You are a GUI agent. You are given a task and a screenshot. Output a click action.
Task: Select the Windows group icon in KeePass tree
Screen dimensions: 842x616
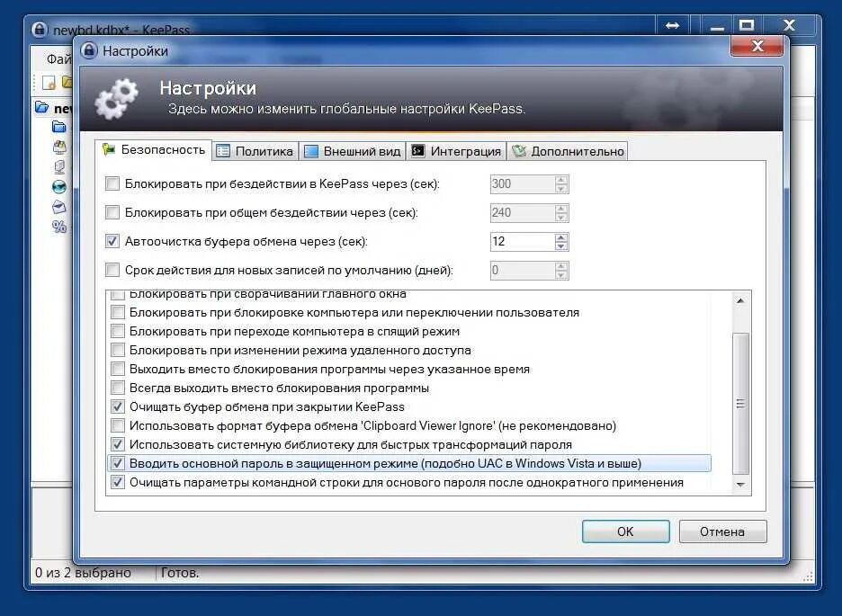click(59, 147)
